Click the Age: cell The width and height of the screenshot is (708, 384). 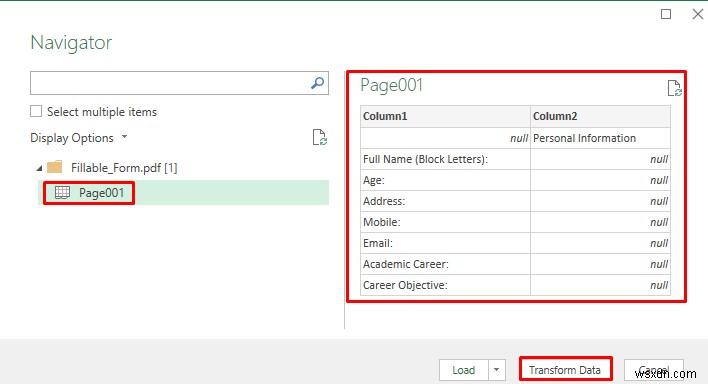pyautogui.click(x=445, y=180)
